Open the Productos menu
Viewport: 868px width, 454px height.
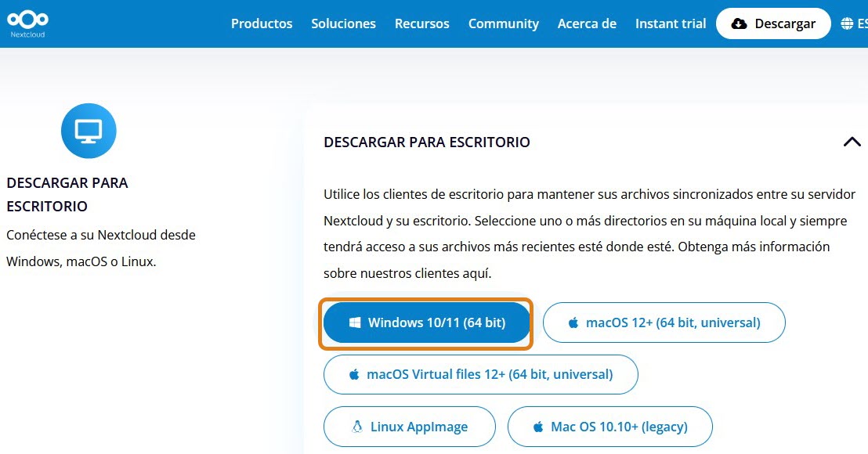pyautogui.click(x=262, y=23)
